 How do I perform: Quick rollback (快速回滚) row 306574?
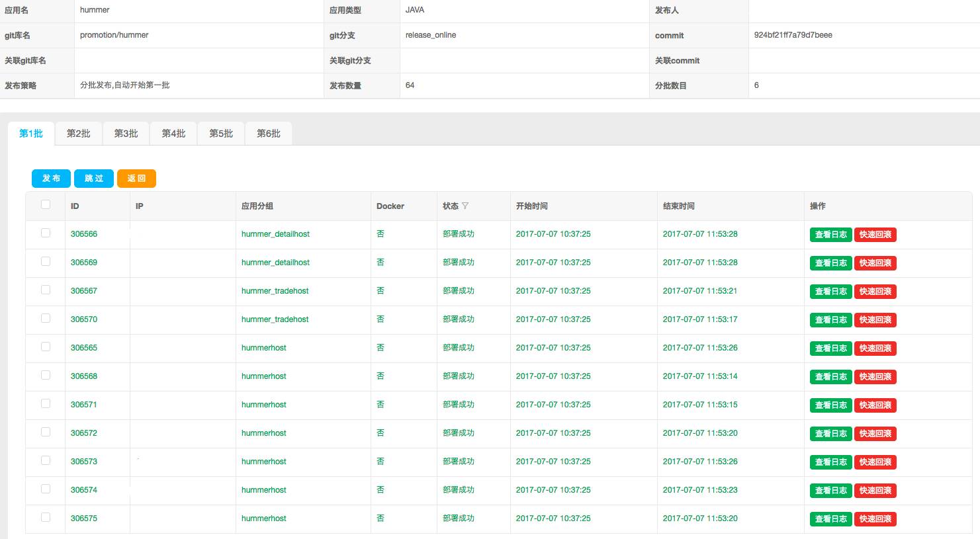875,491
